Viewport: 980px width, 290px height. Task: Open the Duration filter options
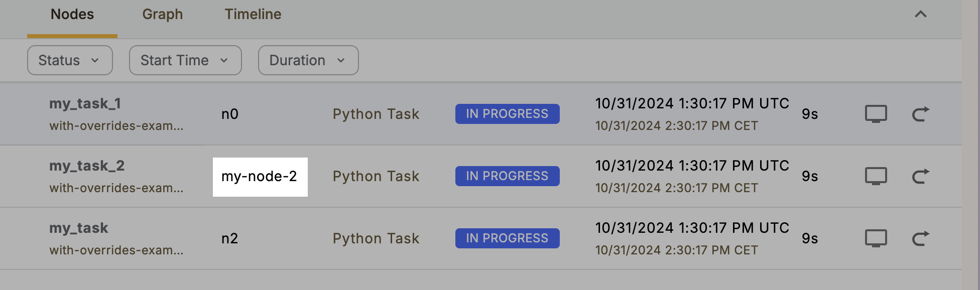point(308,60)
